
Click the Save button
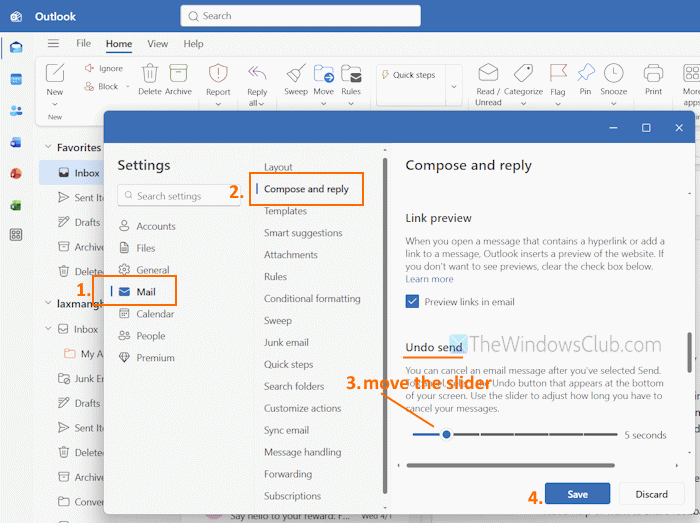577,494
